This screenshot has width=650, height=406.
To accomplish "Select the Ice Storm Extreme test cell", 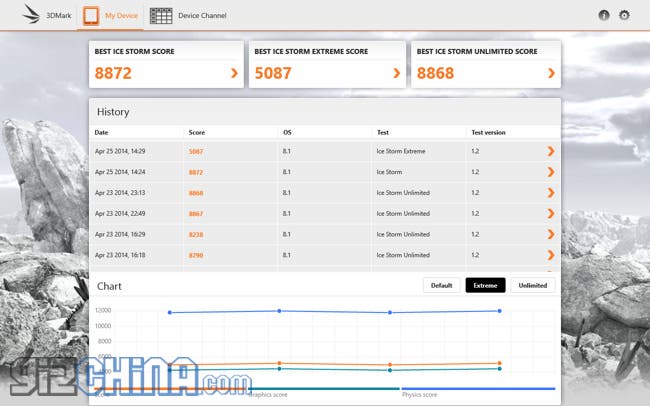I will coord(401,151).
